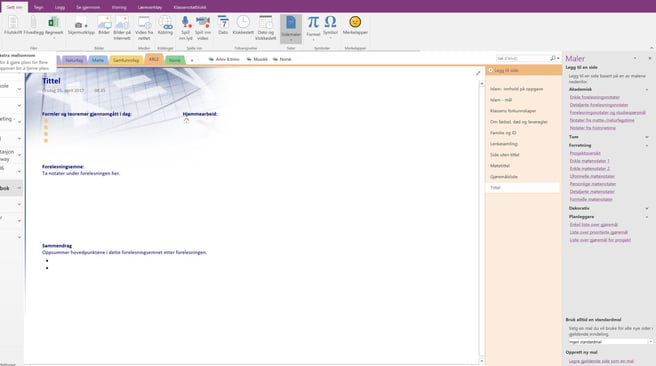
Task: Apply template Enkle forelesningsnotater
Action: [594, 97]
